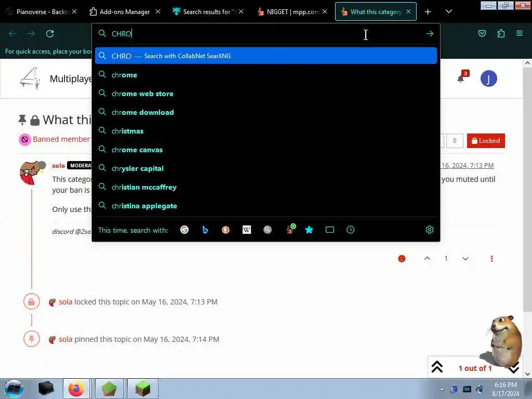
Task: Open the sort order dropdown beside Locked
Action: tap(455, 141)
